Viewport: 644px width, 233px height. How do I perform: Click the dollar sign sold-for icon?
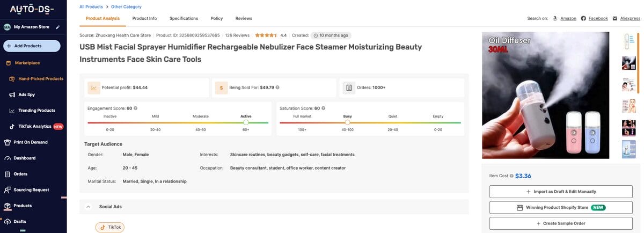click(x=222, y=88)
